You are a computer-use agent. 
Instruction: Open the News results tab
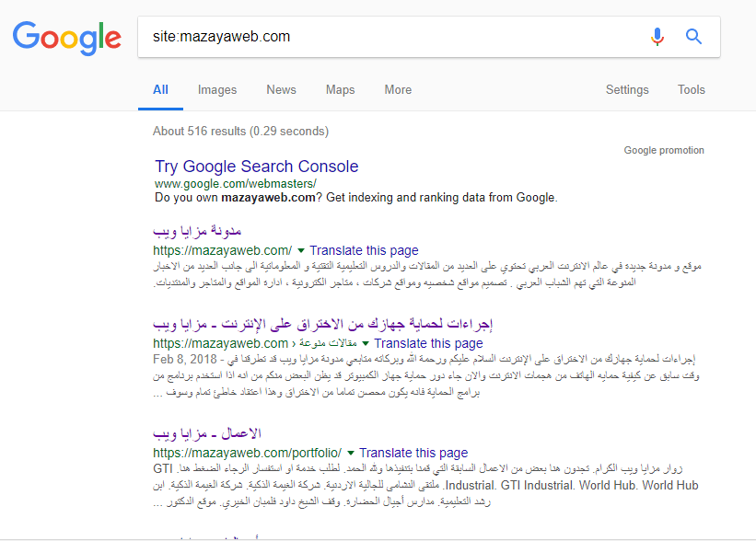(281, 90)
